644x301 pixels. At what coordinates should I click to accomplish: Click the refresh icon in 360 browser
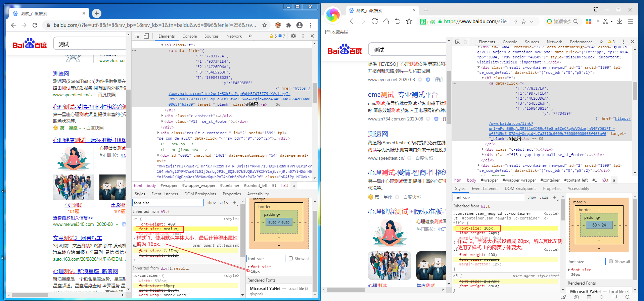[x=375, y=21]
